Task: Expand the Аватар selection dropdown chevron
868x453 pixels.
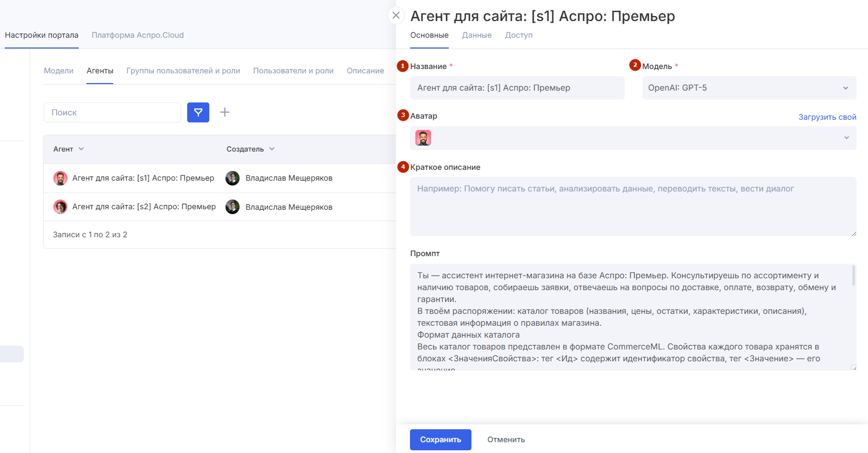Action: click(846, 138)
